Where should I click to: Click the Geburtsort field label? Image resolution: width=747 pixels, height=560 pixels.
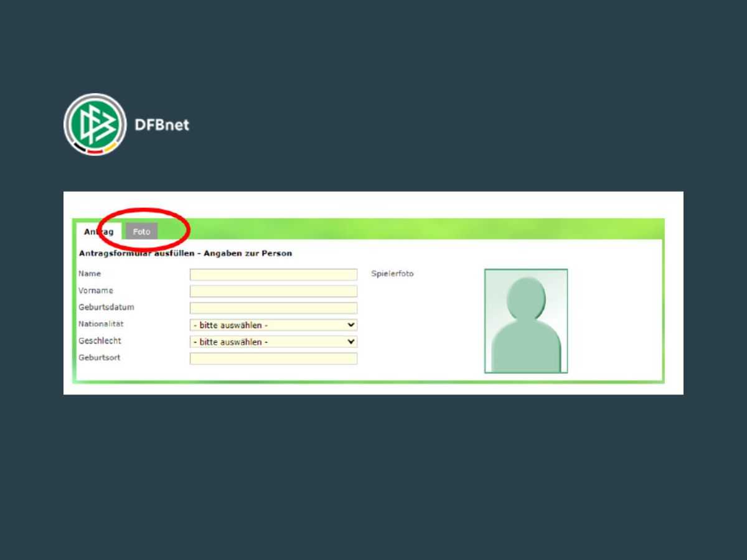pyautogui.click(x=100, y=358)
